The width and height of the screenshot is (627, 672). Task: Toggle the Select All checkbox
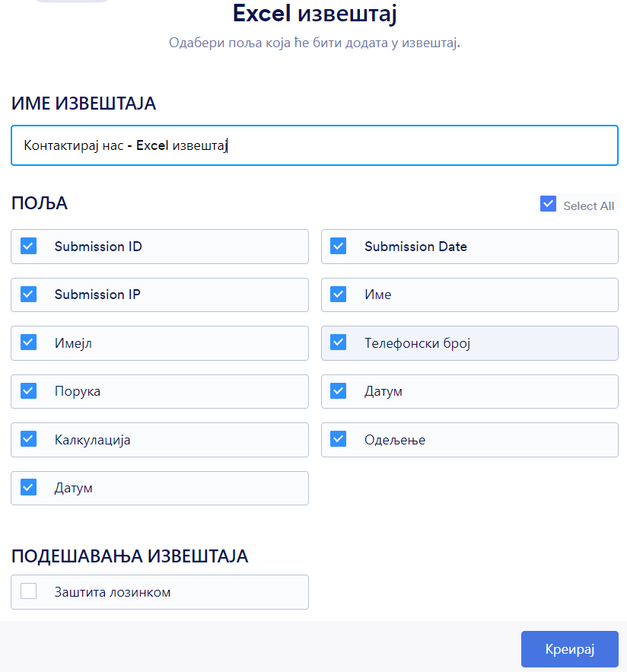tap(548, 204)
